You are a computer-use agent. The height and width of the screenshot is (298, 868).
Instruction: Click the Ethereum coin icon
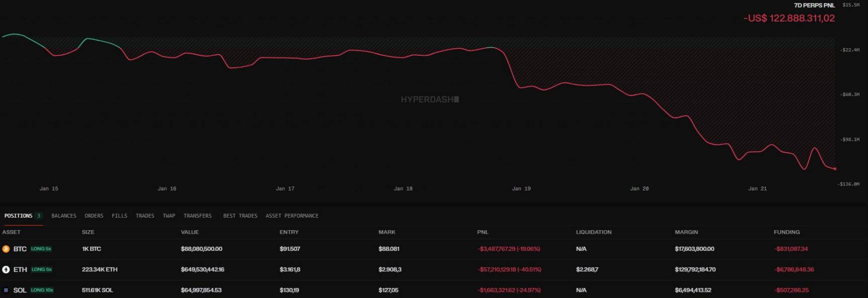6,269
